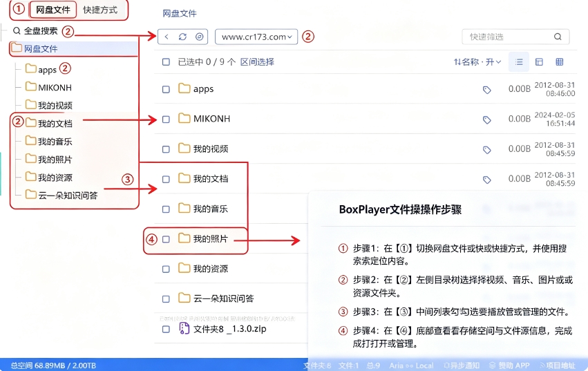Switch to list view layout

[519, 62]
